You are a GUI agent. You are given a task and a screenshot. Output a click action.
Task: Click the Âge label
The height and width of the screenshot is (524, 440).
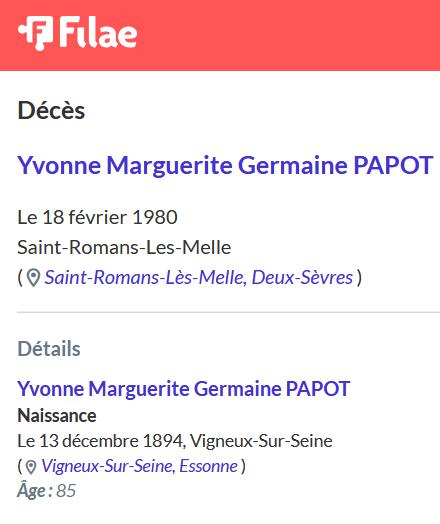[x=35, y=491]
